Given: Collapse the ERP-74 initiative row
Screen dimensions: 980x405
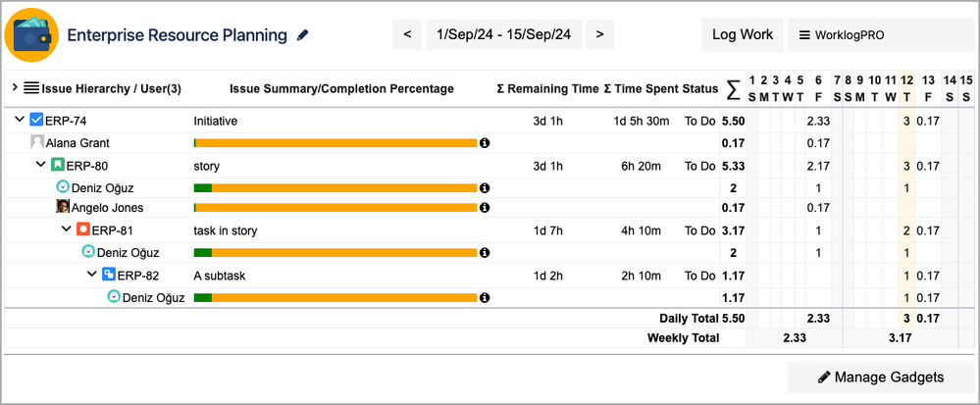Looking at the screenshot, I should 20,122.
